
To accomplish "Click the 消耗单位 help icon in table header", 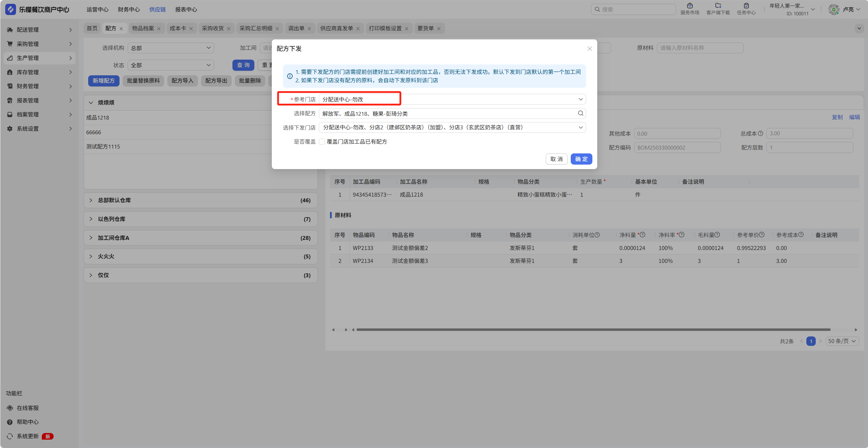I will (x=597, y=235).
